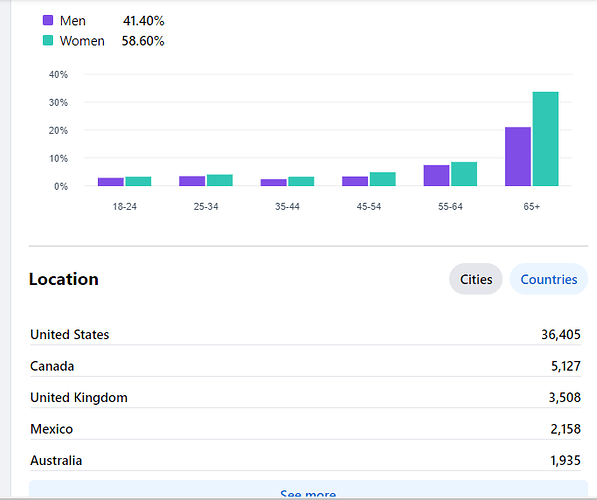Screen dimensions: 597x500
Task: Click the men 55-64 purple bar
Action: 436,176
